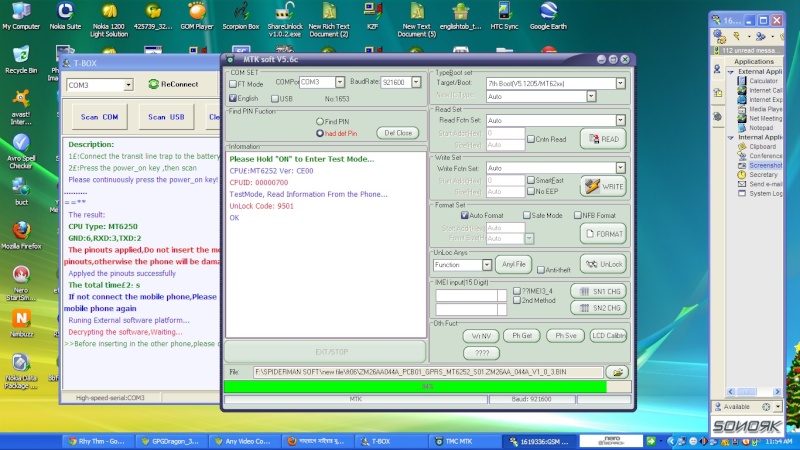Viewport: 800px width, 450px height.
Task: Collapse External Applications tree node
Action: [x=731, y=72]
